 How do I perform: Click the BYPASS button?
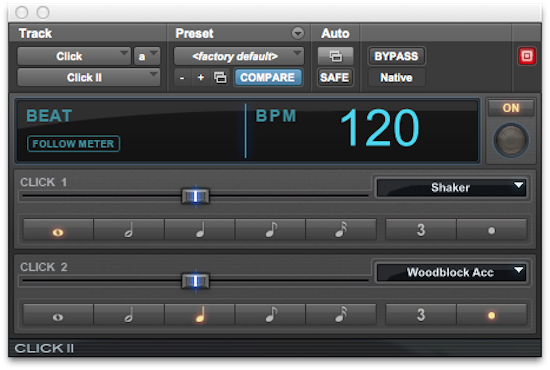396,56
